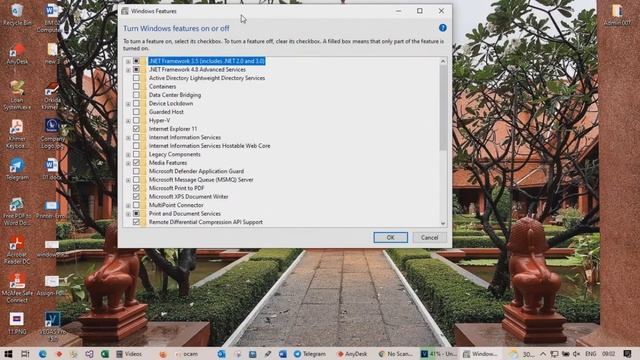Select Internet Information Services Hostable Web Core label
This screenshot has height=360, width=640.
[x=209, y=146]
